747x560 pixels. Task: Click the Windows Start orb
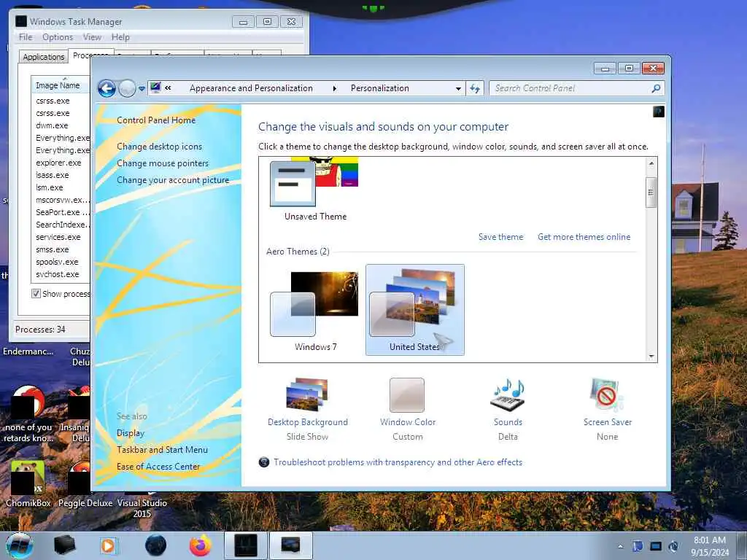pos(20,545)
